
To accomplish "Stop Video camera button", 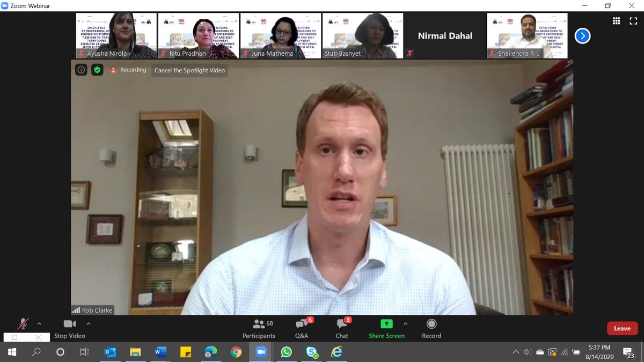I will click(70, 329).
